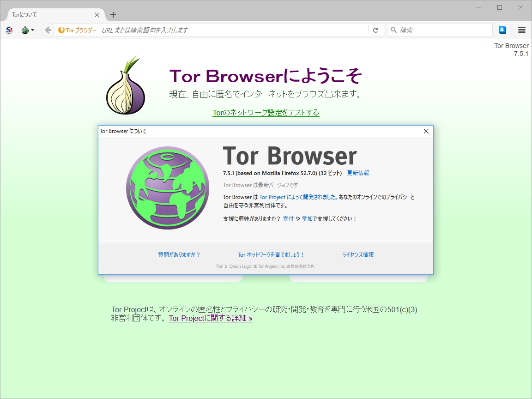Click the S! bookmark icon
The width and height of the screenshot is (532, 399).
click(x=9, y=30)
